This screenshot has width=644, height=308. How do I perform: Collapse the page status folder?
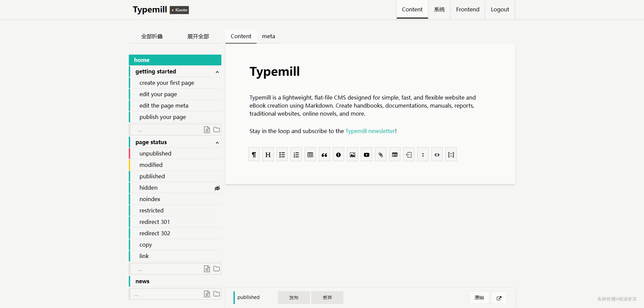[x=217, y=143]
